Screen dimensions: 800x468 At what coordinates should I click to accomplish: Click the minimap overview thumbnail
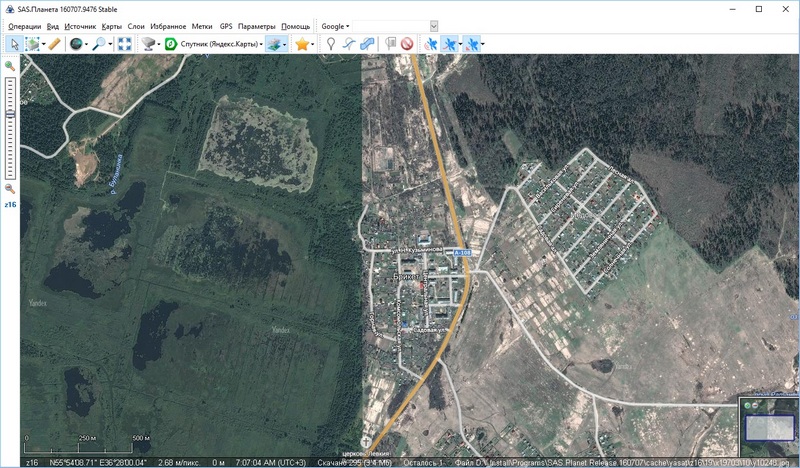pyautogui.click(x=770, y=428)
